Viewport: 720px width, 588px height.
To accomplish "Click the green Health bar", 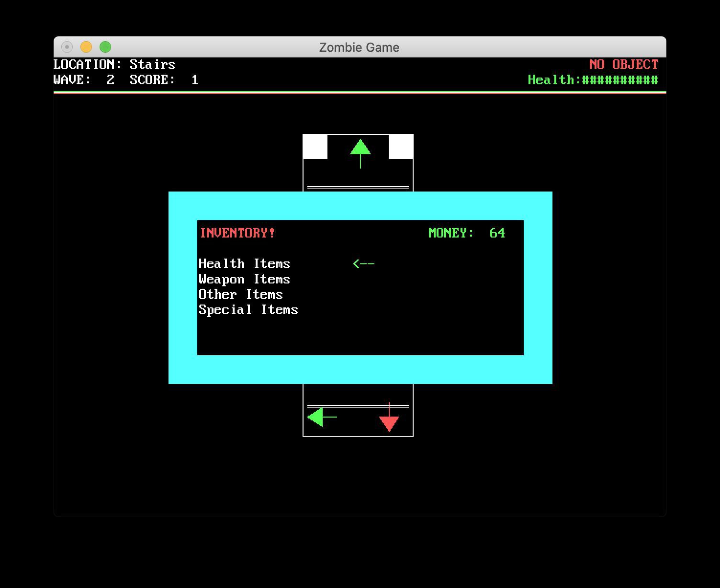I will (x=593, y=80).
